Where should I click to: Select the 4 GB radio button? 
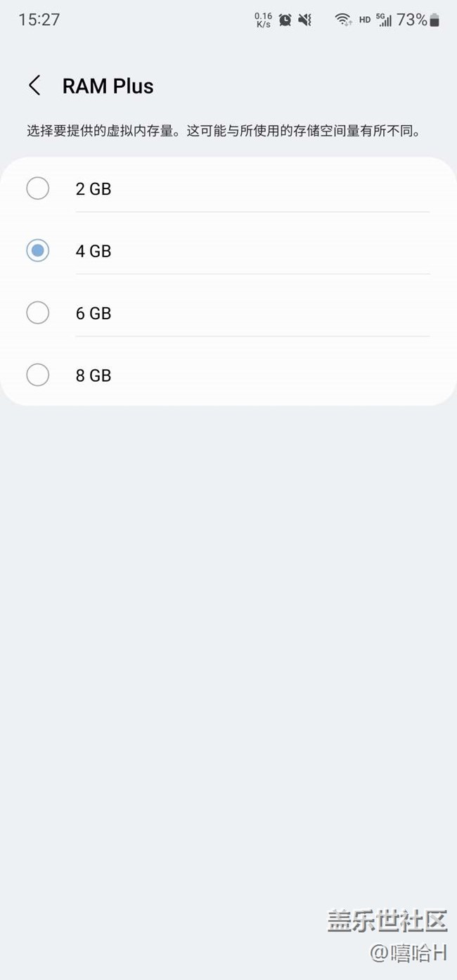[x=37, y=250]
